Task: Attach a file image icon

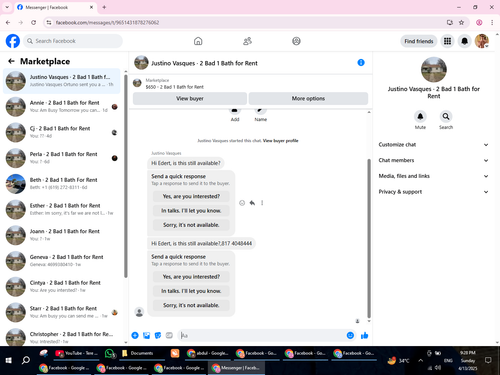Action: [x=146, y=335]
